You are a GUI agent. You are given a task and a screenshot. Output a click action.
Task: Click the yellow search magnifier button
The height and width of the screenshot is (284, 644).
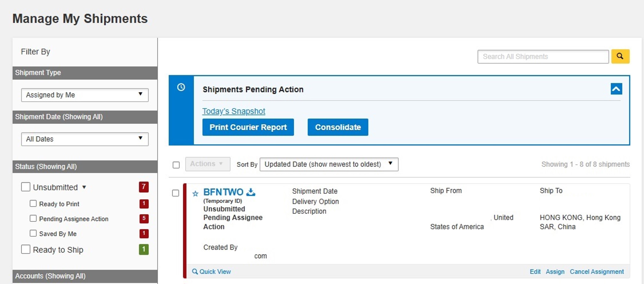tap(620, 56)
